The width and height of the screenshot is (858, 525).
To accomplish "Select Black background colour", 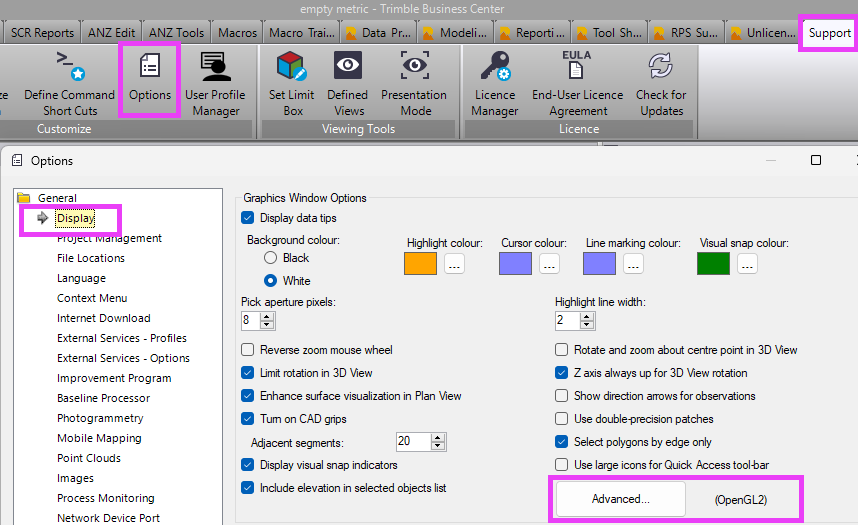I will pos(270,258).
